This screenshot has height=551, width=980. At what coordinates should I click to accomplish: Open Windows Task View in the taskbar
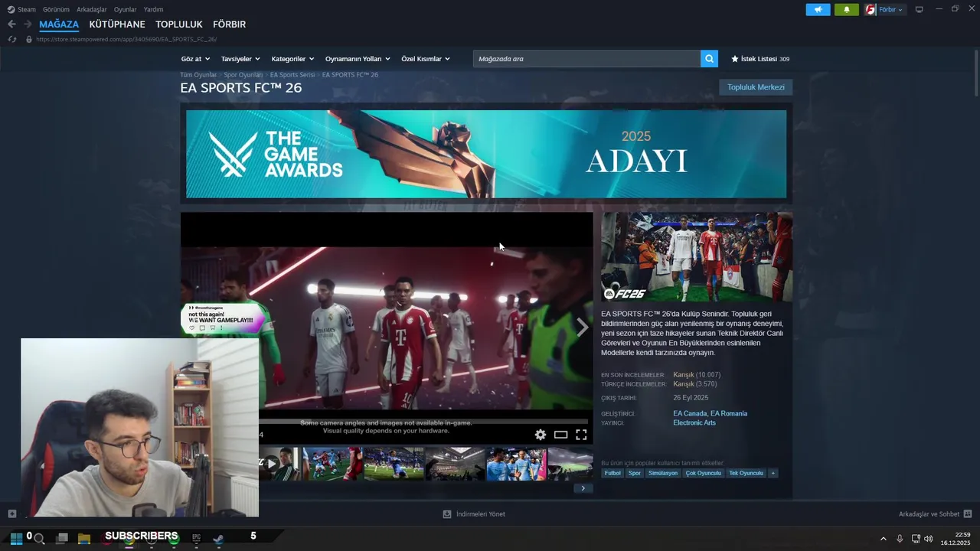point(62,539)
